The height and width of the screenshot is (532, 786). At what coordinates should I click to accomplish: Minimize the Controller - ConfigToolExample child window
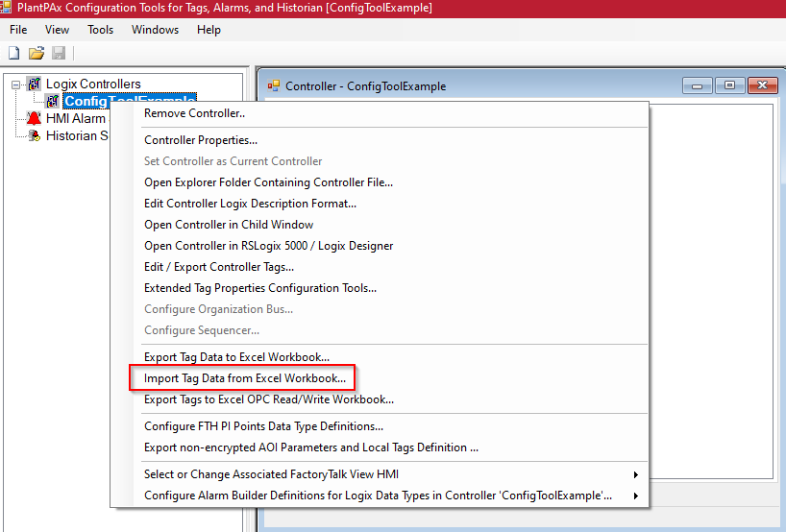click(x=697, y=85)
